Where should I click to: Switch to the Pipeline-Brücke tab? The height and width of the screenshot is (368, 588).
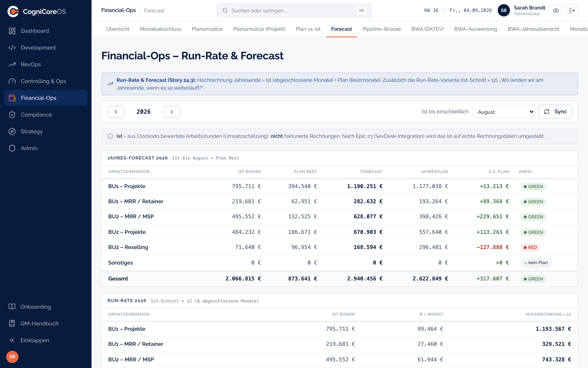(381, 29)
